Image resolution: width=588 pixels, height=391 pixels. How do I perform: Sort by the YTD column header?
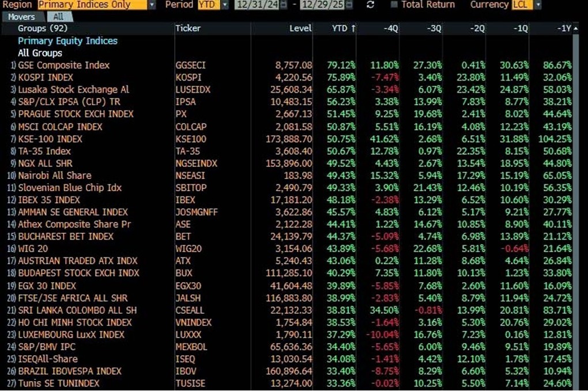point(344,28)
